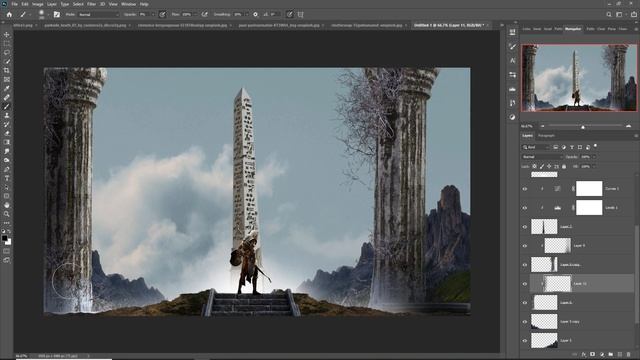
Task: Open the layer filter Kind dropdown
Action: 536,147
